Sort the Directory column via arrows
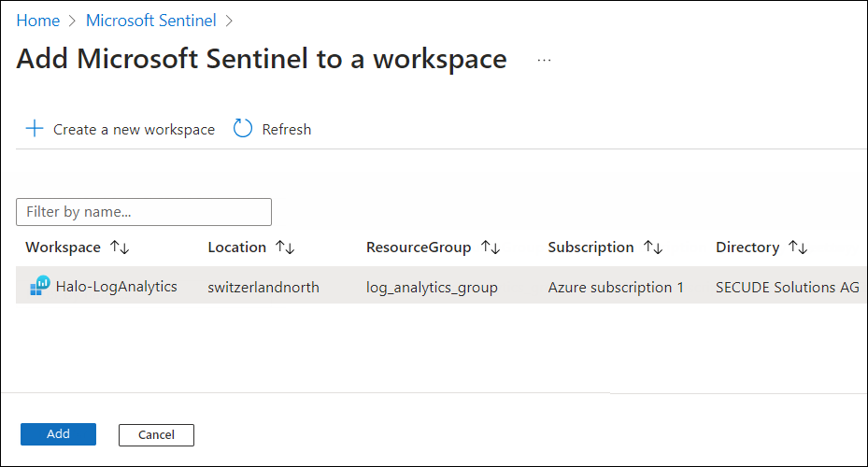Viewport: 868px width, 467px height. tap(797, 248)
